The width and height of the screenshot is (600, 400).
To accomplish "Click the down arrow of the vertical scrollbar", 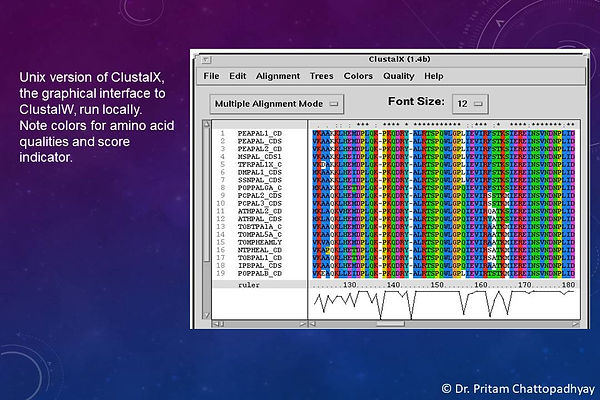I will pos(206,315).
